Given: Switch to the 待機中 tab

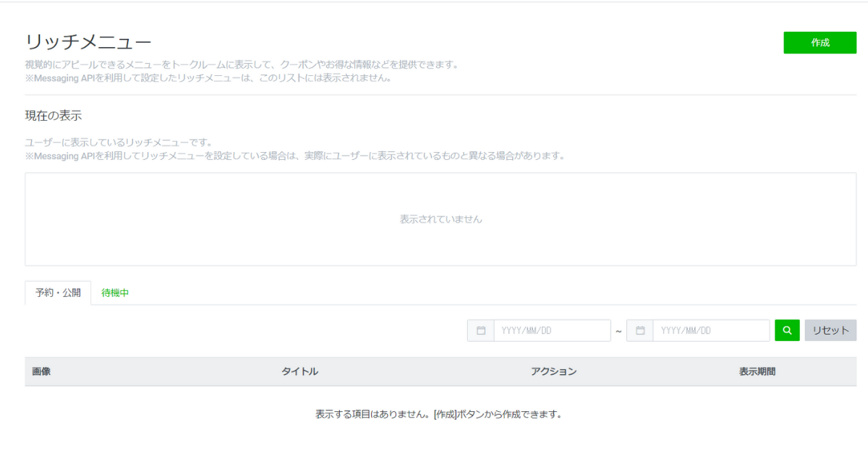Looking at the screenshot, I should pyautogui.click(x=115, y=293).
